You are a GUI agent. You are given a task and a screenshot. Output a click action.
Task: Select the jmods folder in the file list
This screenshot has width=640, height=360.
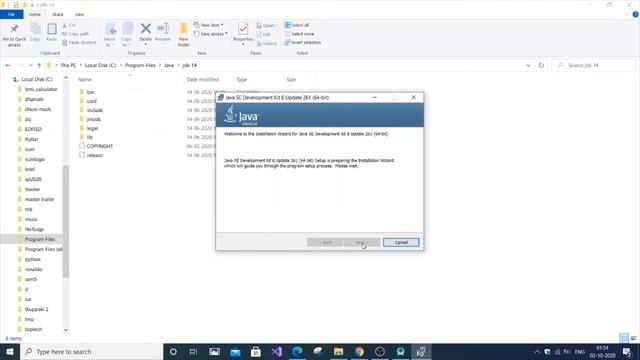93,119
